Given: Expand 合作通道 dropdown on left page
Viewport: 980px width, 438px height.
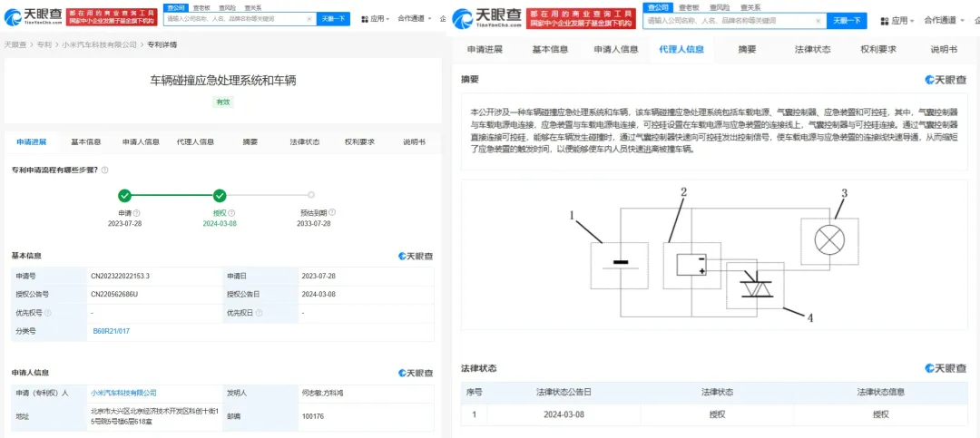Looking at the screenshot, I should tap(415, 19).
